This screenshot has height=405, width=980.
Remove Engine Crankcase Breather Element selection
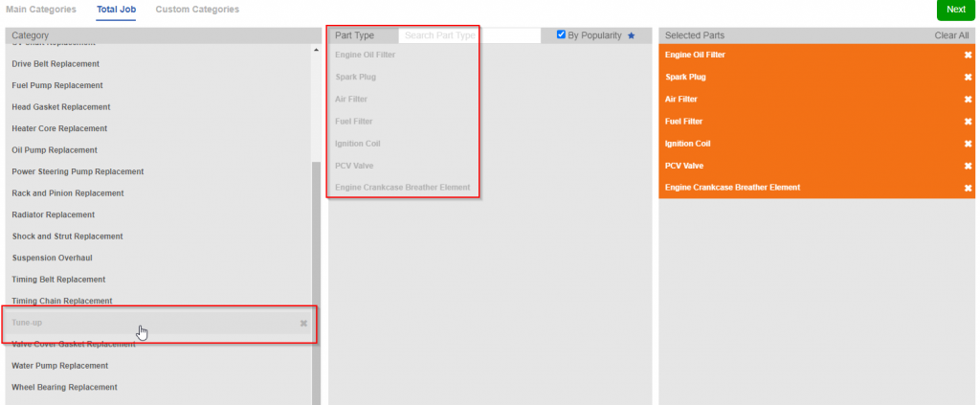tap(968, 188)
